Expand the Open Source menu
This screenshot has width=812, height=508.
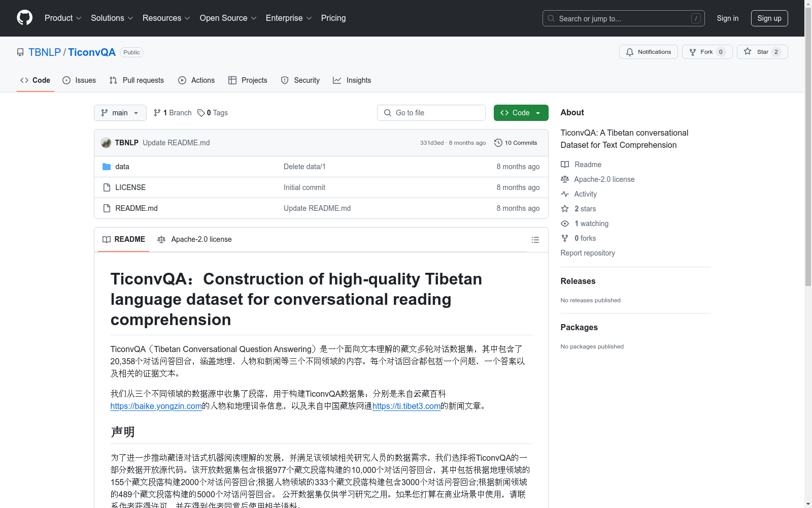[228, 18]
